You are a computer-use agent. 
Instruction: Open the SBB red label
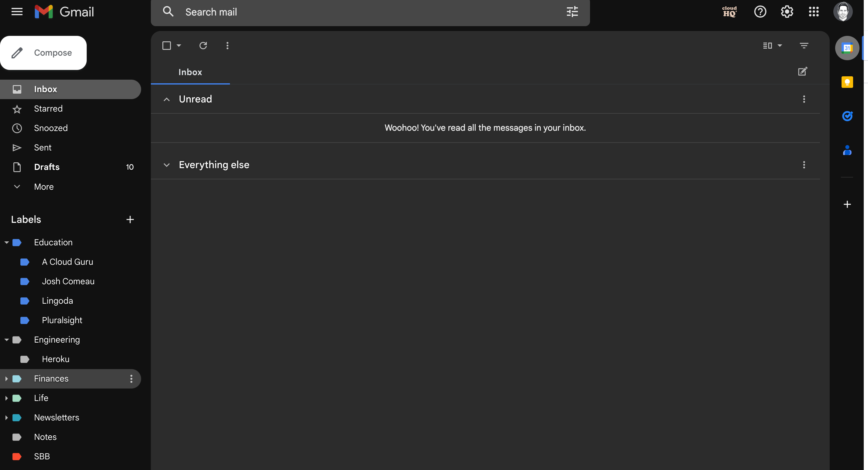[x=42, y=456]
